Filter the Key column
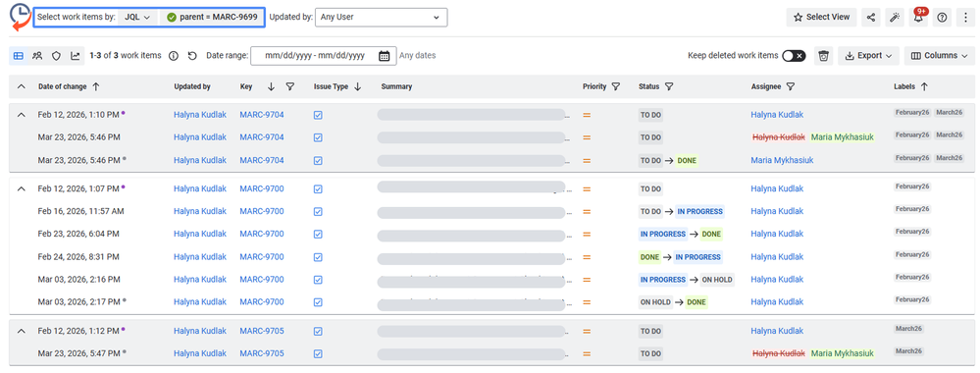This screenshot has height=373, width=980. 290,87
